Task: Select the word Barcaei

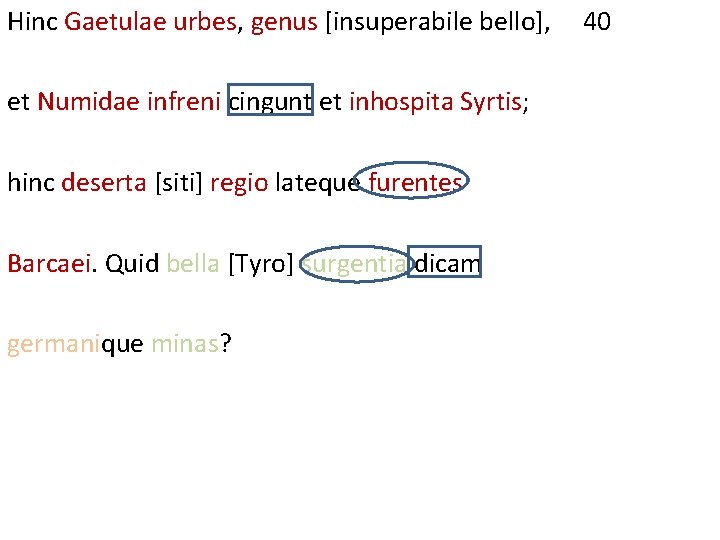Action: click(49, 264)
